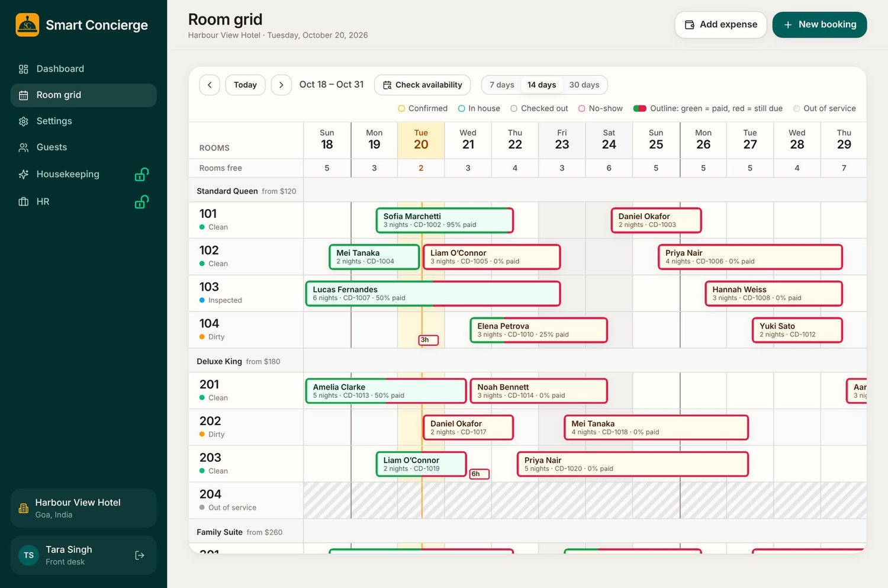
Task: Click Check availability button
Action: pos(422,85)
